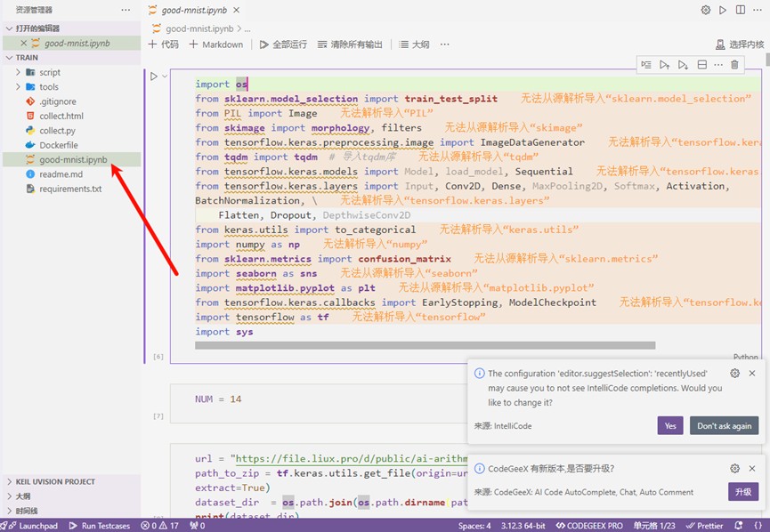Click the vertical scrollbar thumb of the notebook
770x532 pixels.
tap(767, 60)
